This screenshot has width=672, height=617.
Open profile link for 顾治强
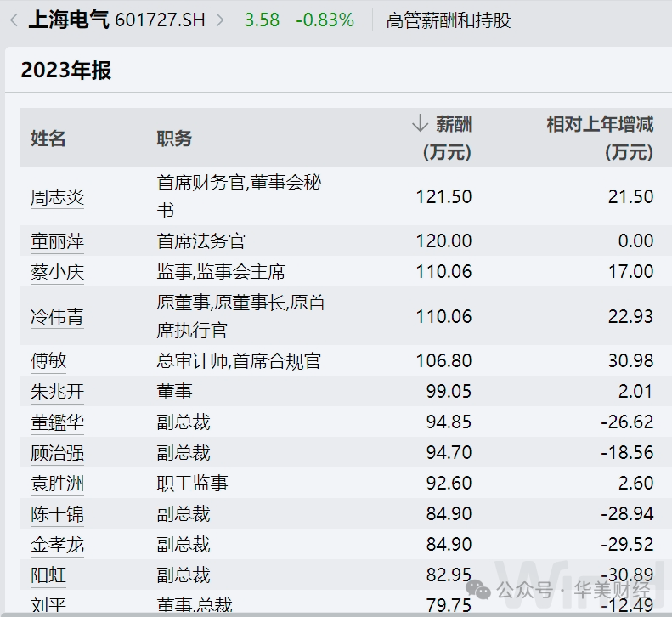coord(57,453)
